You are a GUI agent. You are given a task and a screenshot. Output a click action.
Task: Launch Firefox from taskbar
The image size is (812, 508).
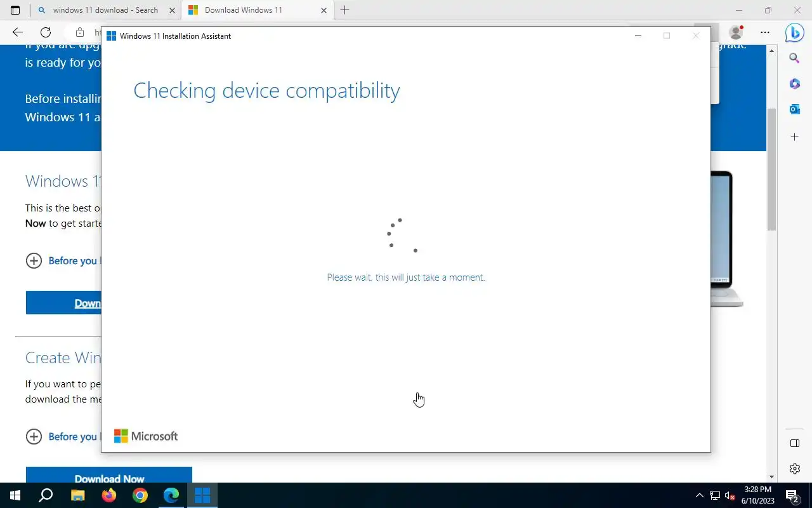pyautogui.click(x=109, y=495)
